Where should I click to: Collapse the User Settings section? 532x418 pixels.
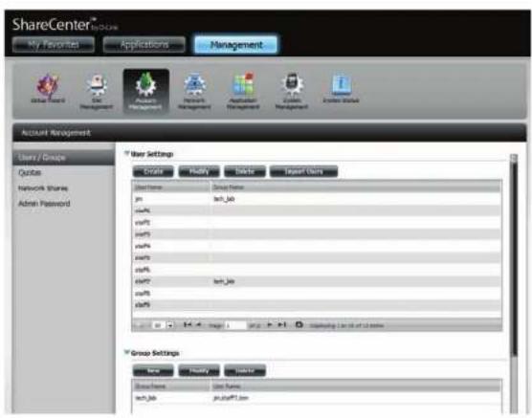[127, 153]
